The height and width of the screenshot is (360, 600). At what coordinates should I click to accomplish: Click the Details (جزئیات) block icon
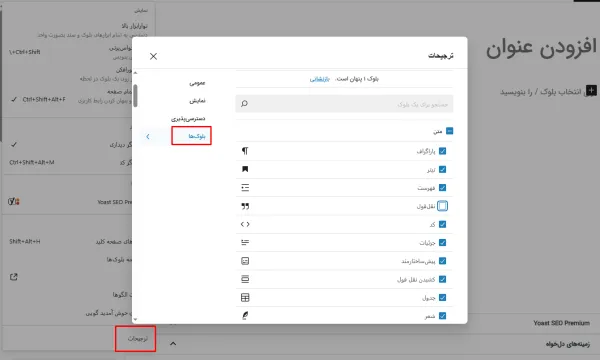click(245, 243)
